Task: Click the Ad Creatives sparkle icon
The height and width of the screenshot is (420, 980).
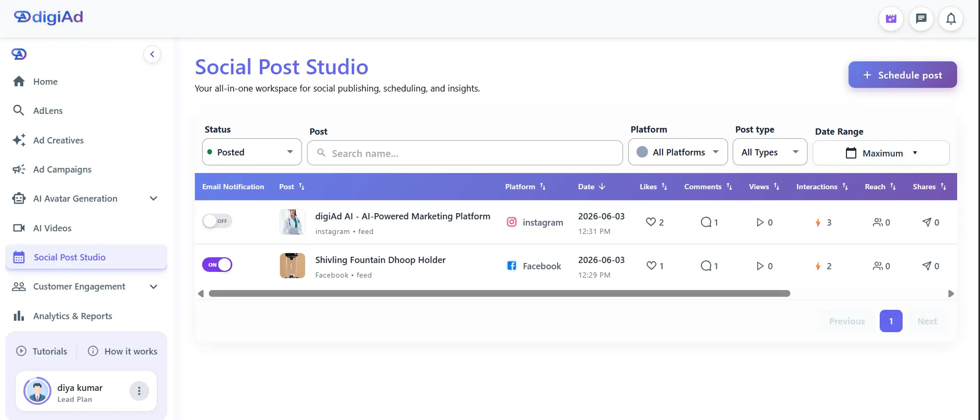Action: click(x=19, y=140)
